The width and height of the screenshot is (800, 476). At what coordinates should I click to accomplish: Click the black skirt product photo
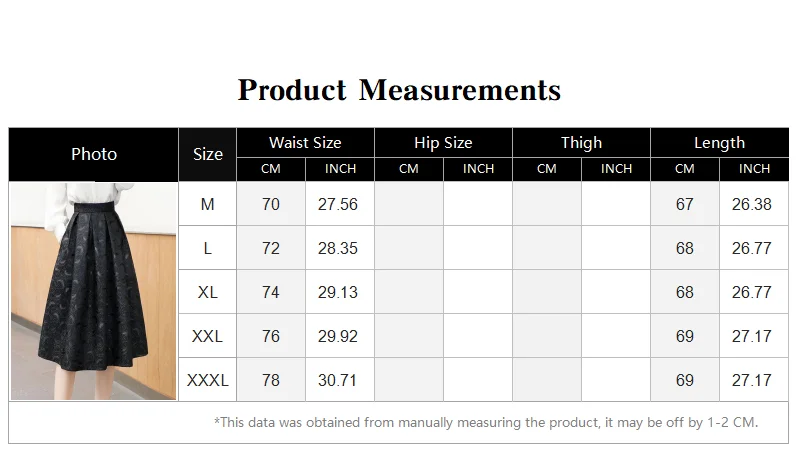pos(94,291)
